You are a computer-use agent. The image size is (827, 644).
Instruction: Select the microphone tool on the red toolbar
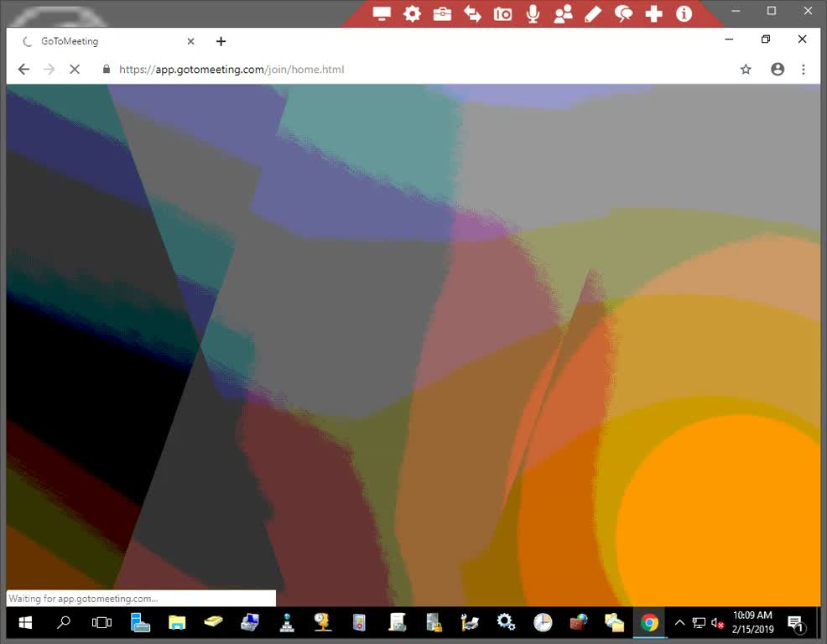(533, 13)
